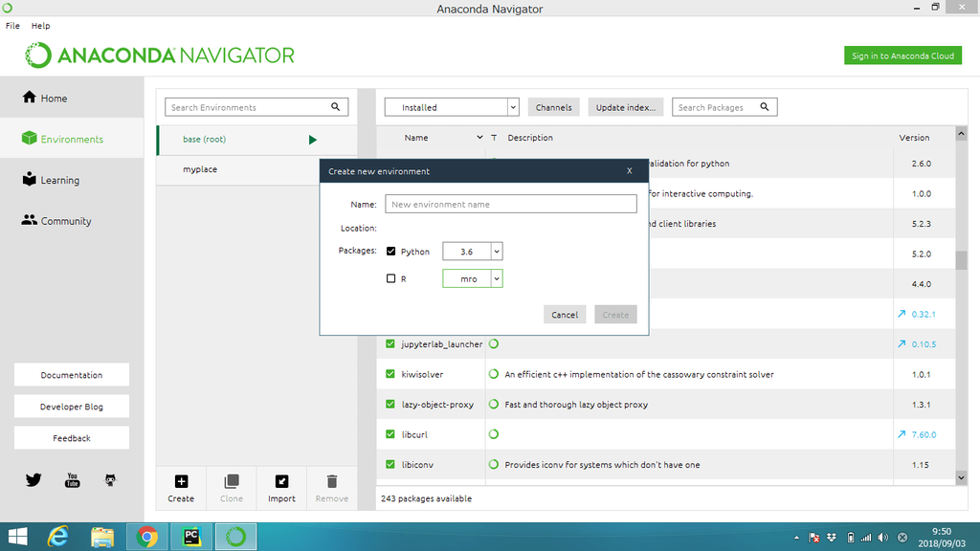Image resolution: width=980 pixels, height=551 pixels.
Task: Close the Create new environment dialog with X
Action: click(630, 170)
